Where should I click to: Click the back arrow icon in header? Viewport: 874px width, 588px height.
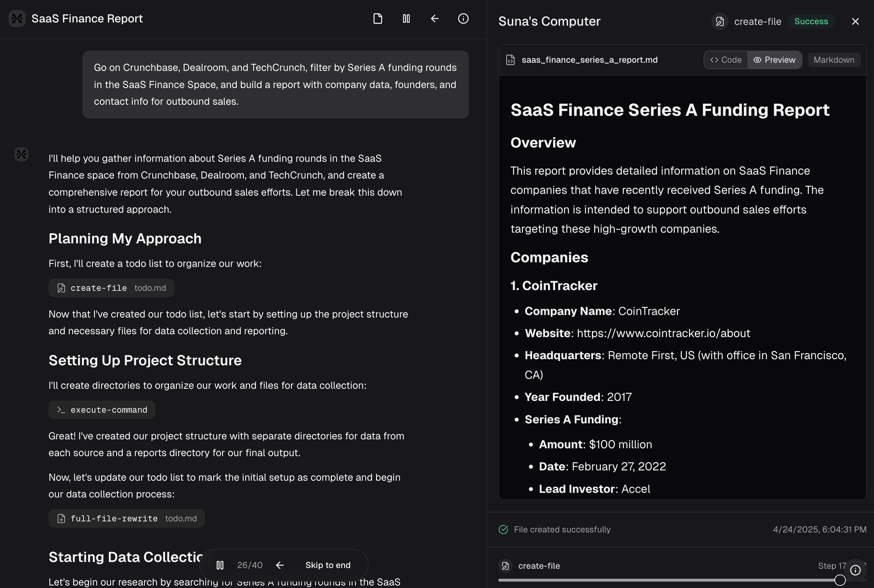coord(435,19)
